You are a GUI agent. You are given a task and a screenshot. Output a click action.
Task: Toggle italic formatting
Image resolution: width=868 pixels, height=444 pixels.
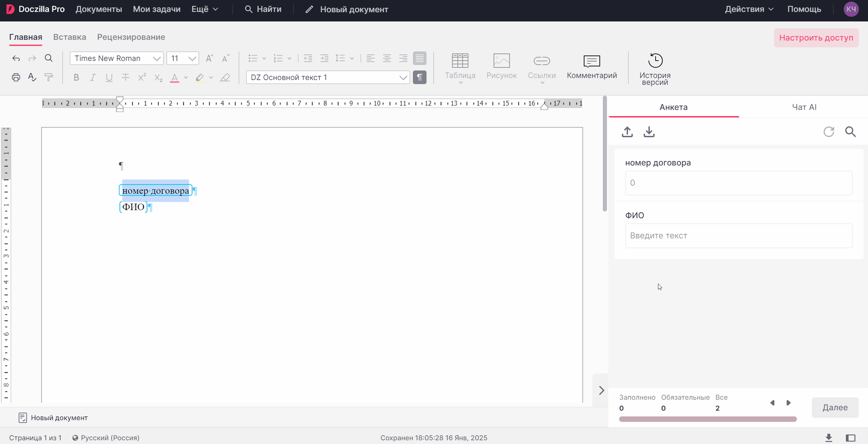(93, 77)
